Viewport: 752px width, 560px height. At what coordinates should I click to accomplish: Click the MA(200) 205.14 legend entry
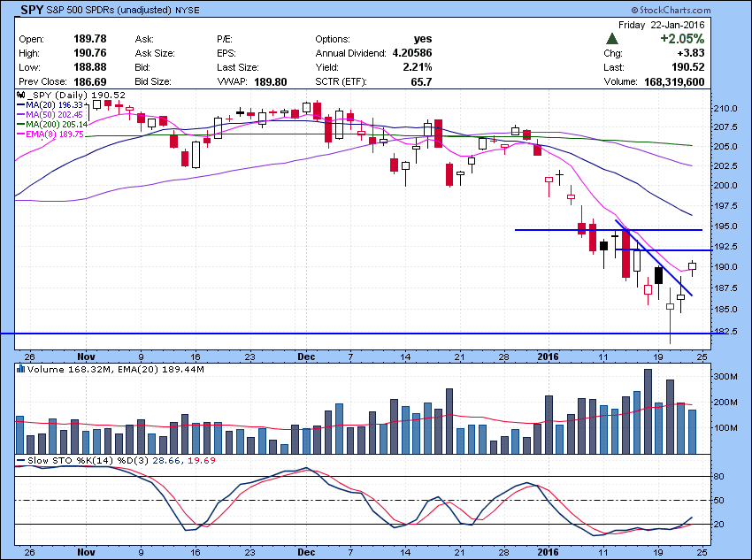[x=52, y=124]
